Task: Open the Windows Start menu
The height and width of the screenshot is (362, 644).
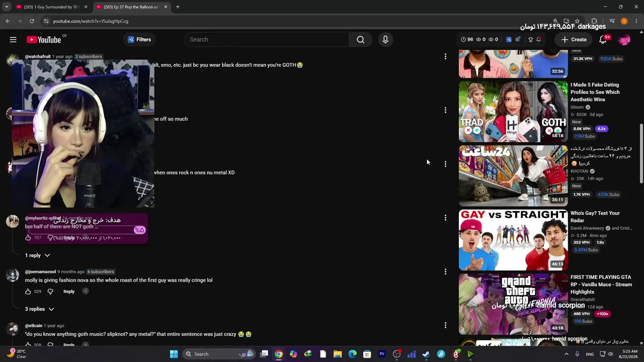Action: [174, 354]
